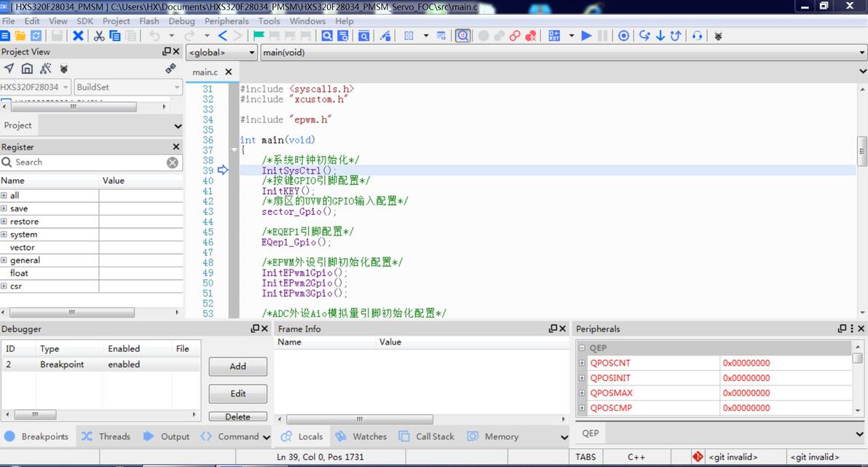Click the blue Run/Continue play button
The height and width of the screenshot is (467, 868).
(x=587, y=36)
